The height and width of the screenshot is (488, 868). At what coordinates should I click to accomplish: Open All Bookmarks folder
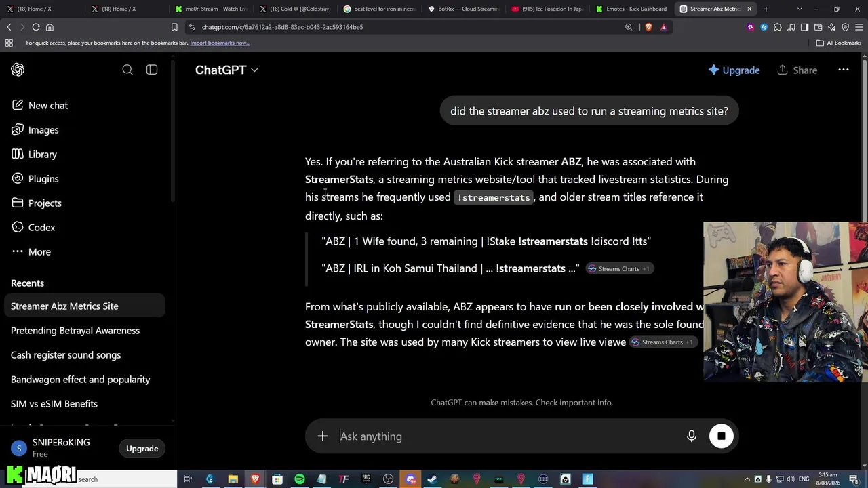[839, 43]
